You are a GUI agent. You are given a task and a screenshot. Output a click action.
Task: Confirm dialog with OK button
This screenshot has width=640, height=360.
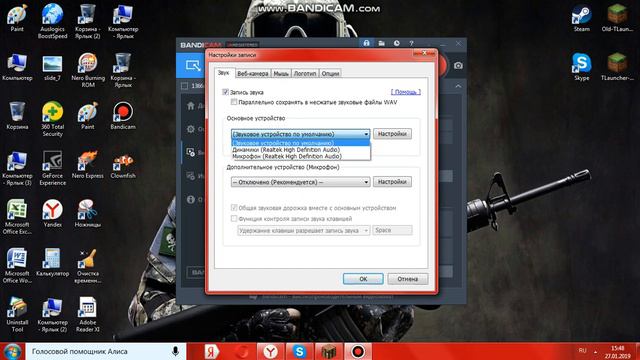pyautogui.click(x=363, y=279)
